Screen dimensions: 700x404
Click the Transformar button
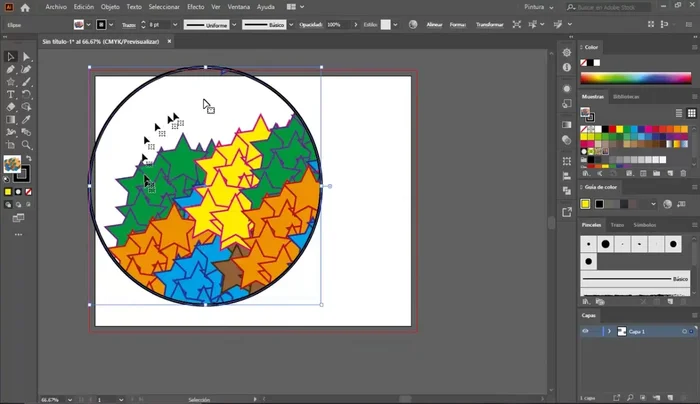tap(489, 24)
